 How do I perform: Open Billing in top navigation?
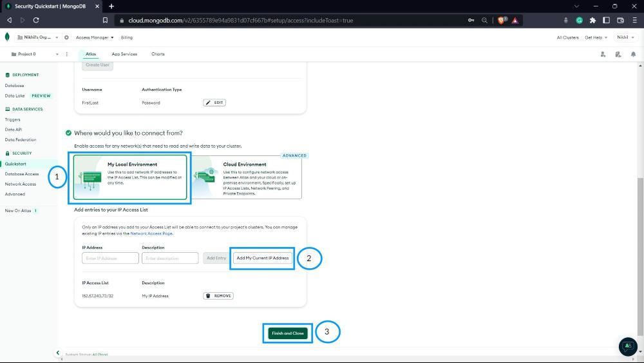[126, 37]
